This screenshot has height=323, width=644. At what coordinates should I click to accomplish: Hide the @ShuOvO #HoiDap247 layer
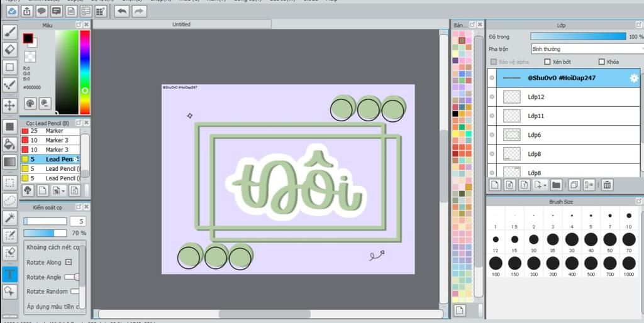pyautogui.click(x=492, y=78)
